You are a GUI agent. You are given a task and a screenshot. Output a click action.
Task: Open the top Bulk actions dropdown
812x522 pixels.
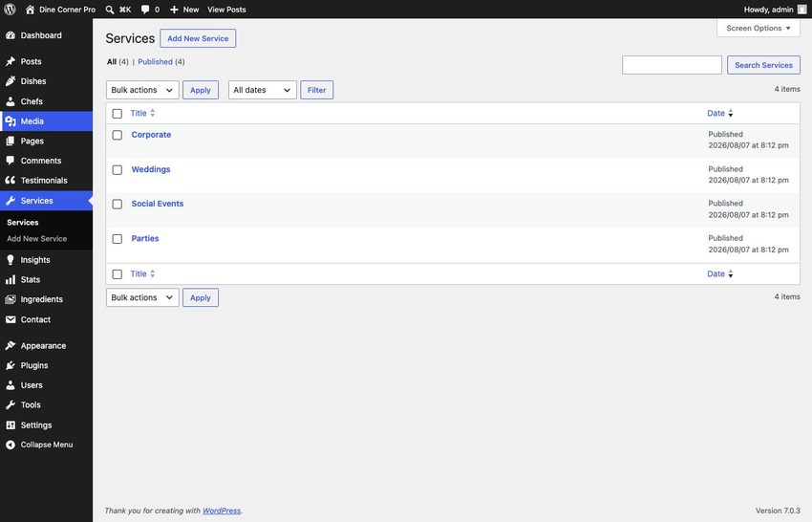pyautogui.click(x=142, y=90)
